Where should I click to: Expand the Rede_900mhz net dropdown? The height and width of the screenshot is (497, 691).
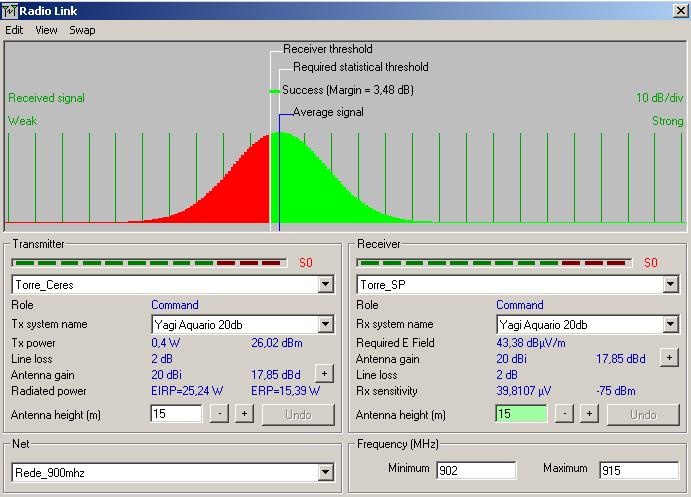[325, 472]
